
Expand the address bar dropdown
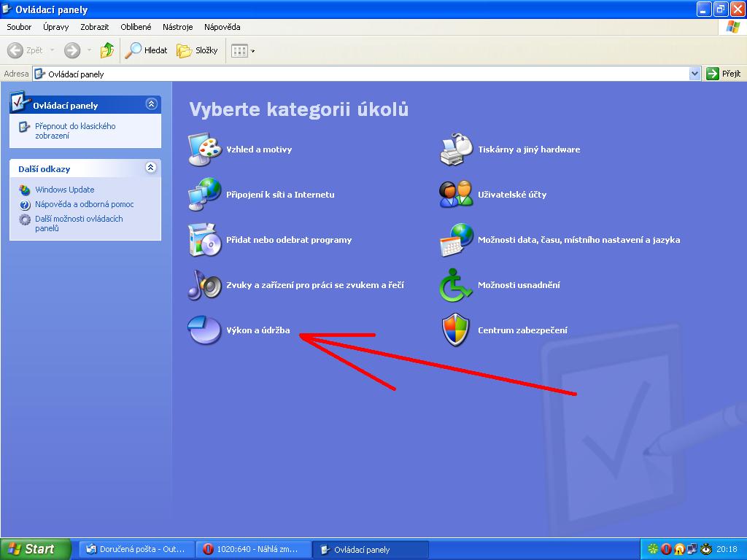pyautogui.click(x=694, y=74)
